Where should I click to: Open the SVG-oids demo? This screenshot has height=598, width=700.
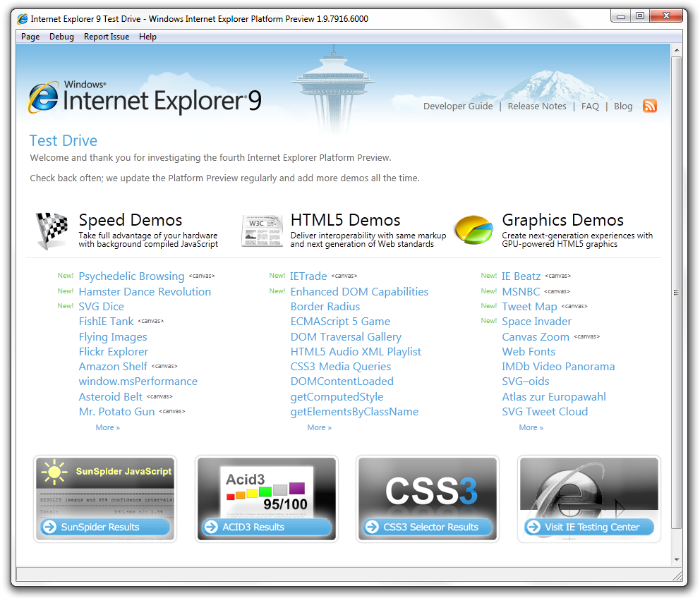pyautogui.click(x=526, y=381)
